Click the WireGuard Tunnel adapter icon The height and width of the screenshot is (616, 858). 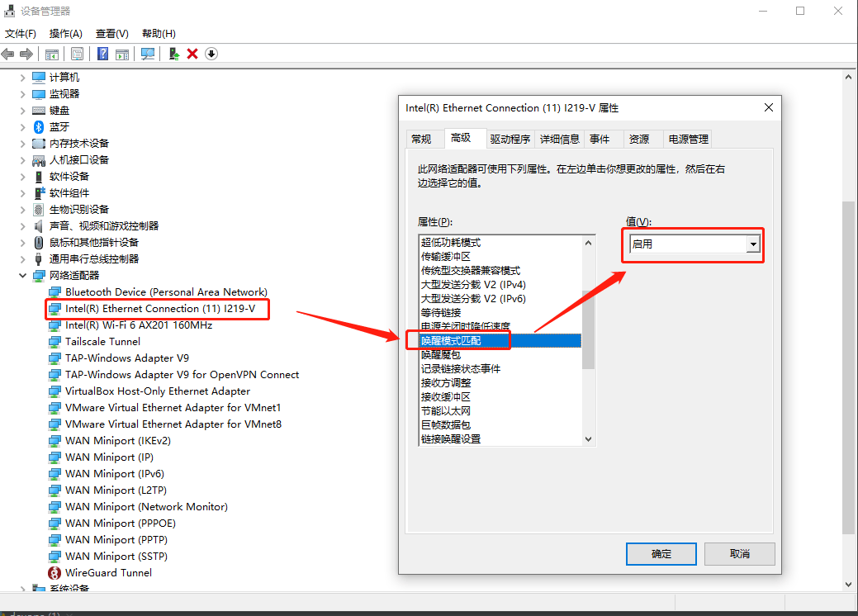(55, 573)
